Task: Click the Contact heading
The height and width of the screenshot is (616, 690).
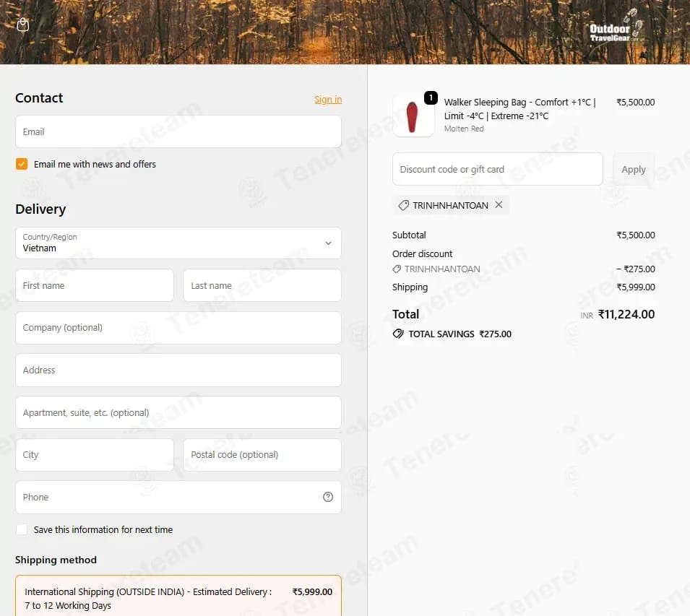Action: point(39,97)
